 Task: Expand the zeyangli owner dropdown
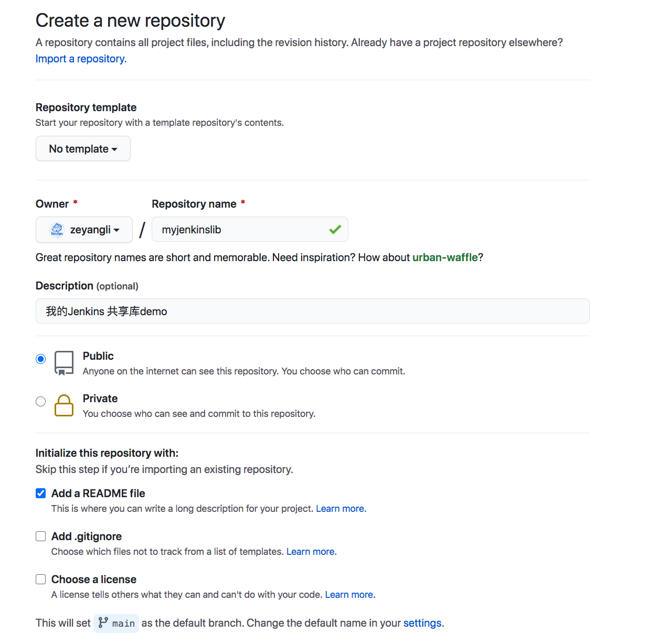click(84, 230)
